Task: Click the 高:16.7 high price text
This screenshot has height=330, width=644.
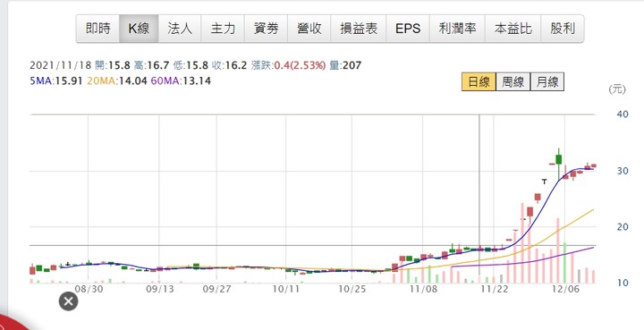Action: pos(151,65)
